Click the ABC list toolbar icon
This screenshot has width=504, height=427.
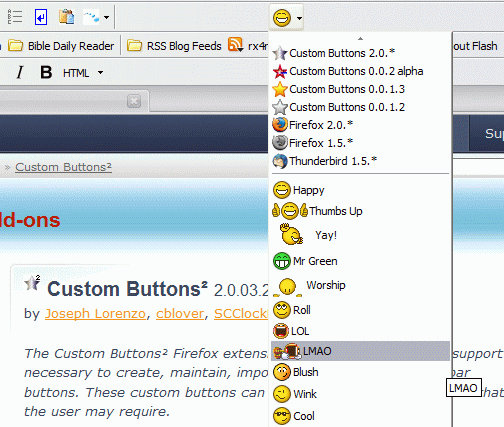pyautogui.click(x=15, y=17)
